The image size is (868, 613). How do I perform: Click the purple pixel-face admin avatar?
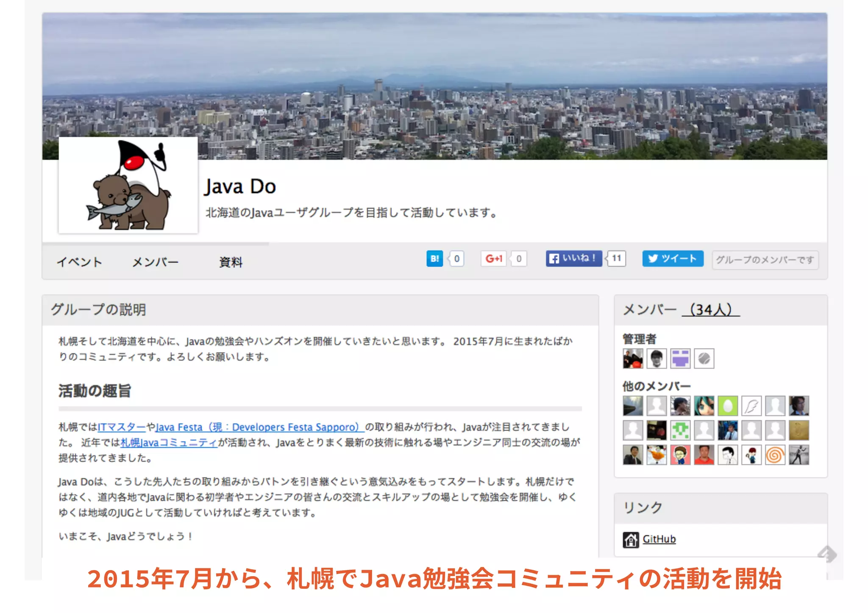680,358
